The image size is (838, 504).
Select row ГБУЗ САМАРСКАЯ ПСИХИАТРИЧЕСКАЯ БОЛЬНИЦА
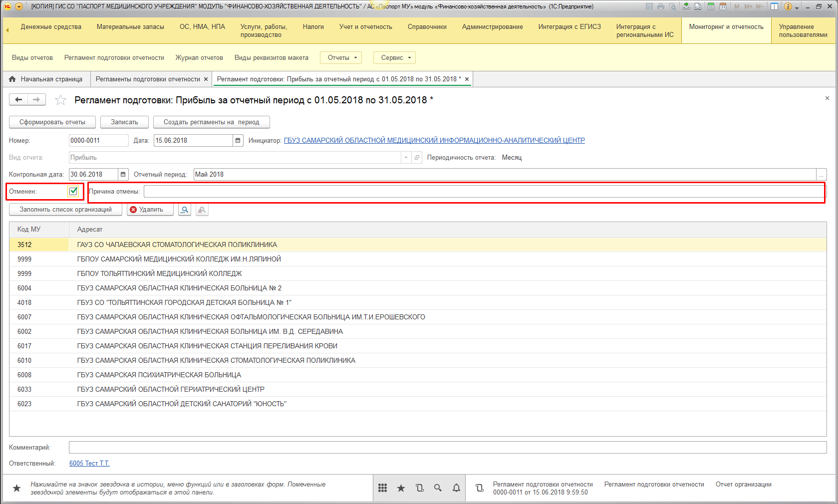(x=159, y=375)
